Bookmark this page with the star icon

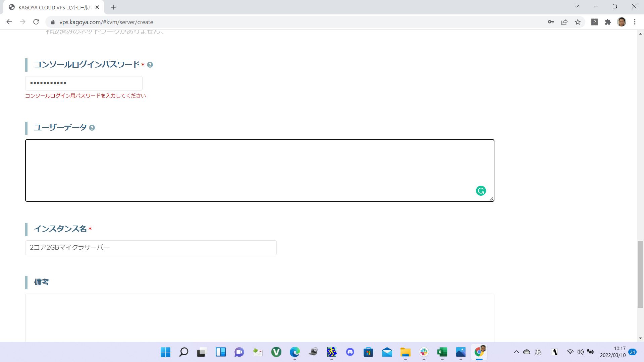click(578, 22)
